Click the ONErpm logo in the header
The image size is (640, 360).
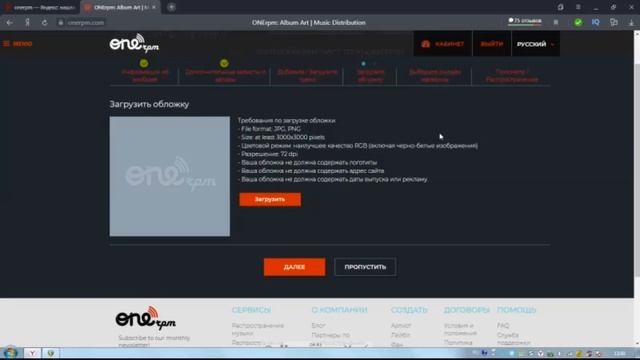point(134,43)
